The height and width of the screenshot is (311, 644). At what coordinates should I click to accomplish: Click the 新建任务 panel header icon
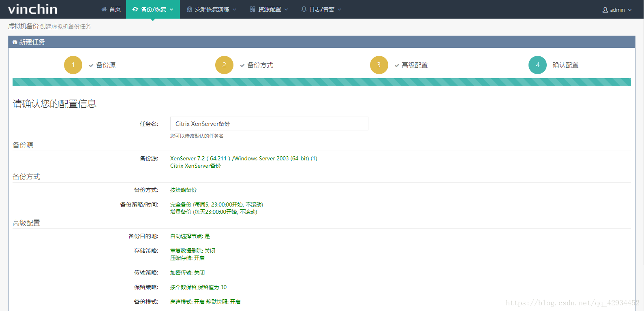[15, 42]
